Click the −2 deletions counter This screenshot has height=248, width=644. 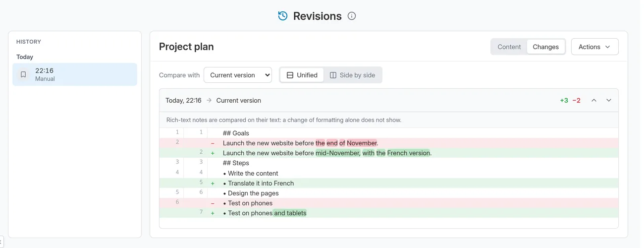pos(576,100)
